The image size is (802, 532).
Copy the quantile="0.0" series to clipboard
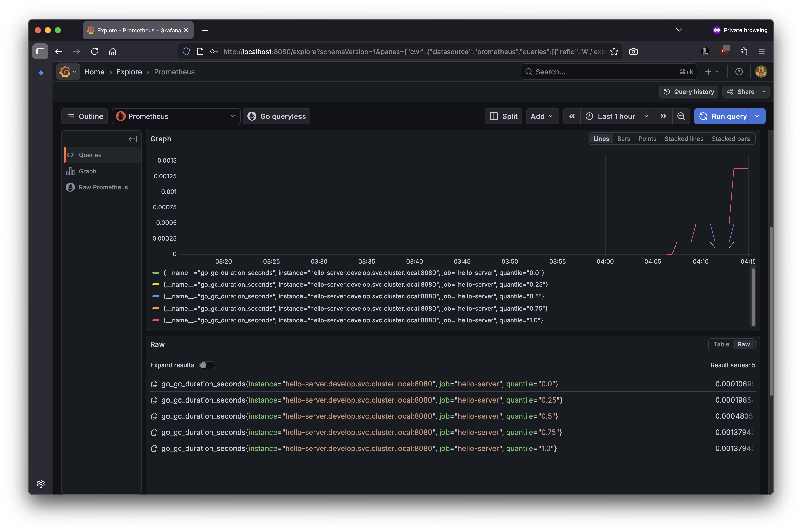pos(154,384)
